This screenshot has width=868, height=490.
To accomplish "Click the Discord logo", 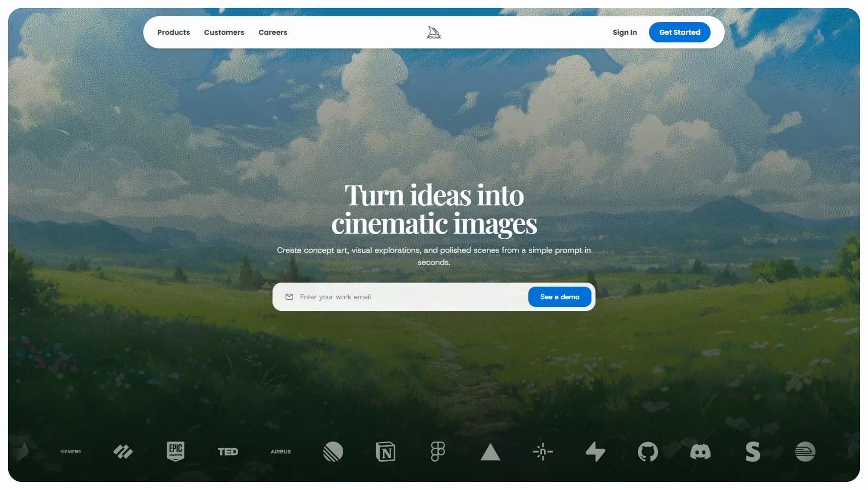I will (x=700, y=452).
